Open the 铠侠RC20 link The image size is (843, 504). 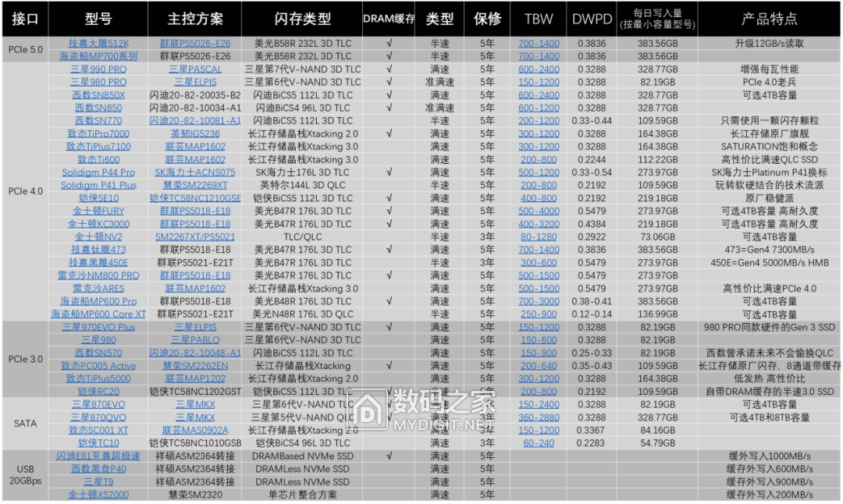click(98, 392)
